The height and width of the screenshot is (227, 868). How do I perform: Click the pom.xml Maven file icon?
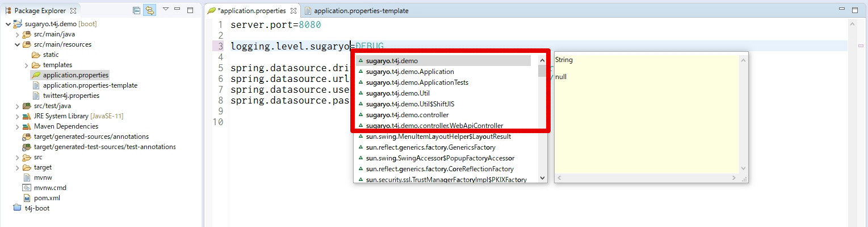(27, 198)
